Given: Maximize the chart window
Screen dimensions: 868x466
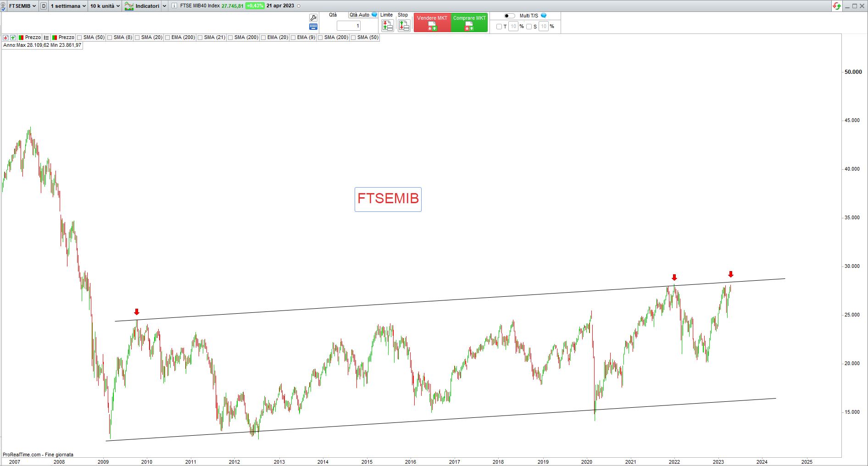Looking at the screenshot, I should (854, 6).
